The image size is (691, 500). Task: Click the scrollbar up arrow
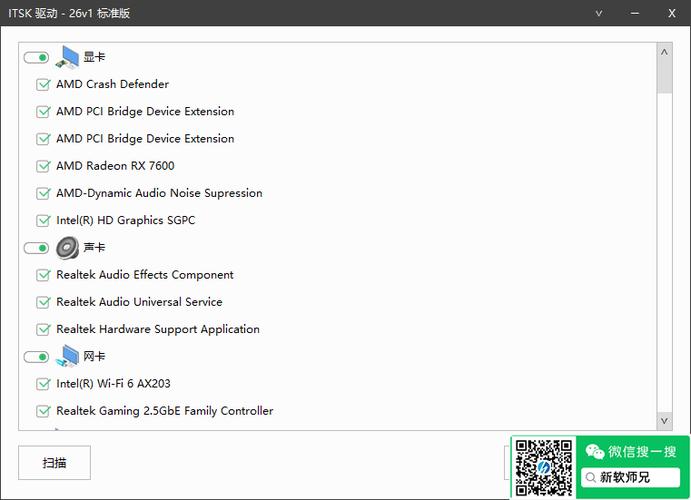[x=664, y=52]
